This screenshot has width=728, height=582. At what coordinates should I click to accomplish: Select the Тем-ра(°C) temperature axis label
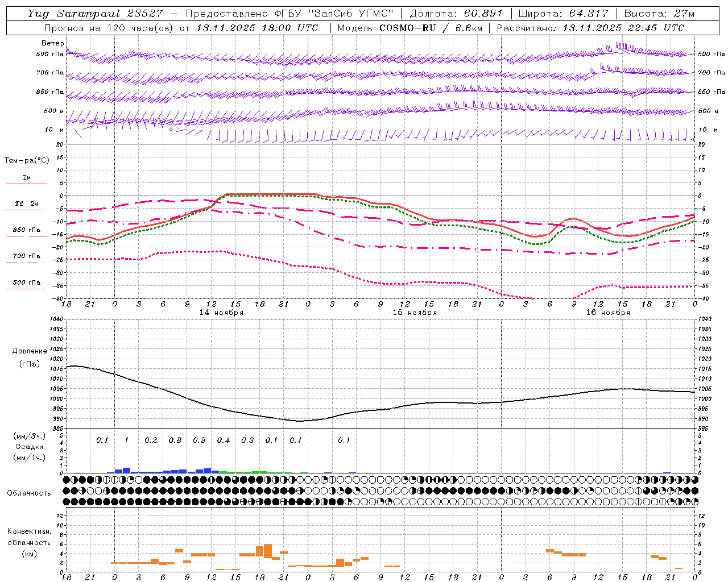point(27,160)
